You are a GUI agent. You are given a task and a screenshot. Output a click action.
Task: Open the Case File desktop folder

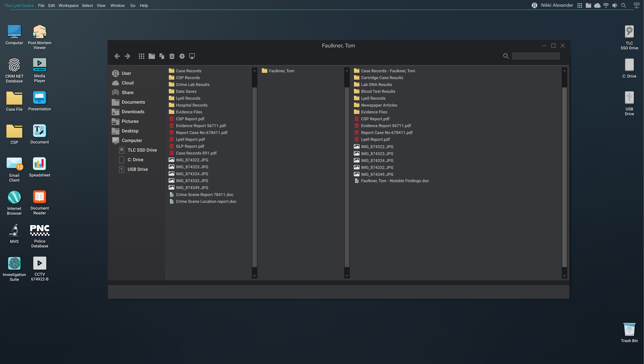[x=14, y=101]
